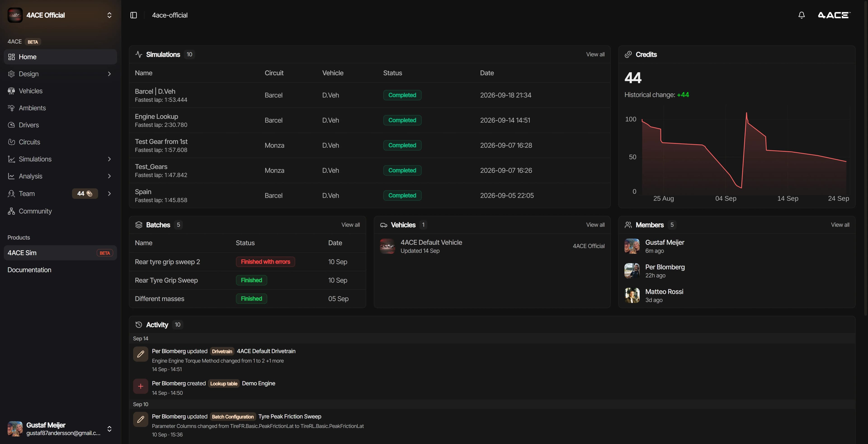This screenshot has width=868, height=444.
Task: Click the Drivers helmet icon
Action: click(x=12, y=125)
